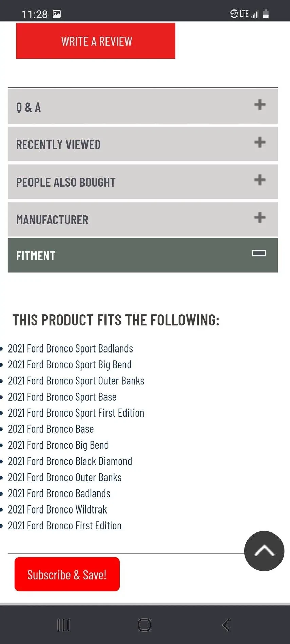Expand the Recently Viewed section
Image resolution: width=290 pixels, height=644 pixels.
coord(143,144)
